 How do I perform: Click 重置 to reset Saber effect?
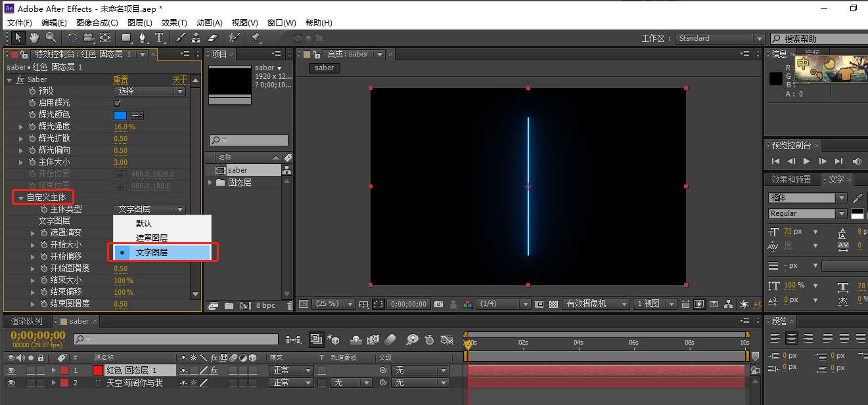[121, 79]
